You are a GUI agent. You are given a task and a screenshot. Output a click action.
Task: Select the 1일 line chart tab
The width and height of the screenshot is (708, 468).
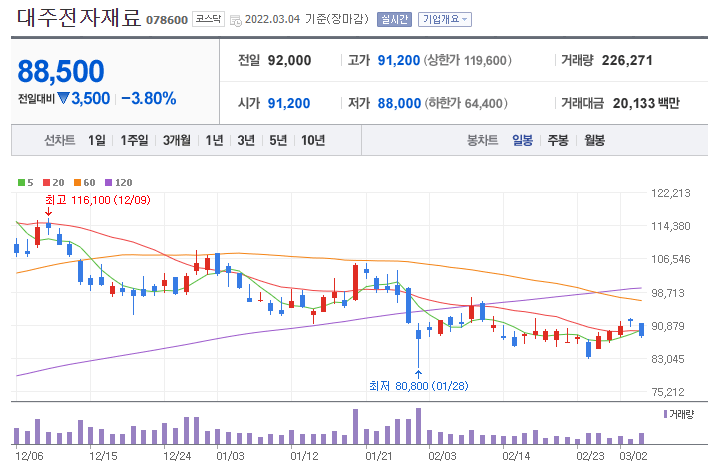pos(97,140)
